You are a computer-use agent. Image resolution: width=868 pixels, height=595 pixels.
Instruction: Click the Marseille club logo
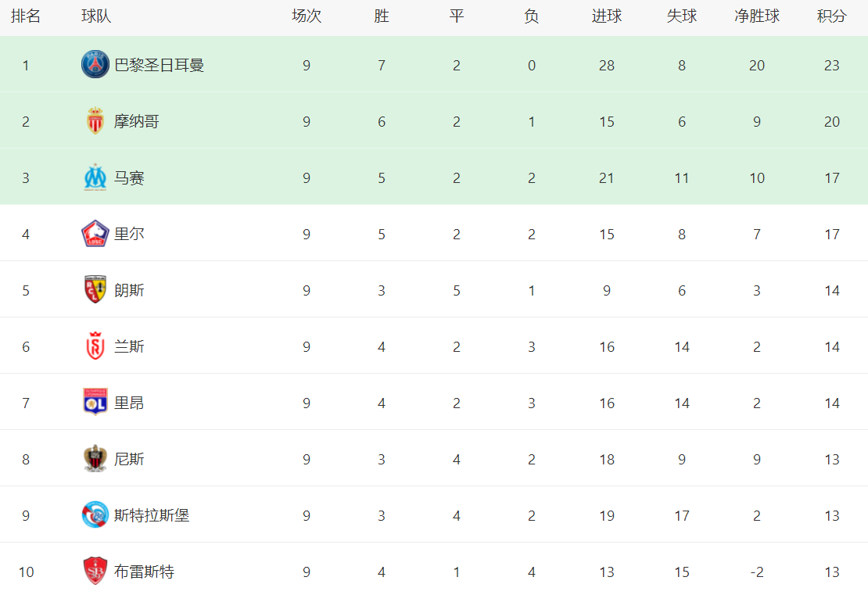tap(95, 177)
